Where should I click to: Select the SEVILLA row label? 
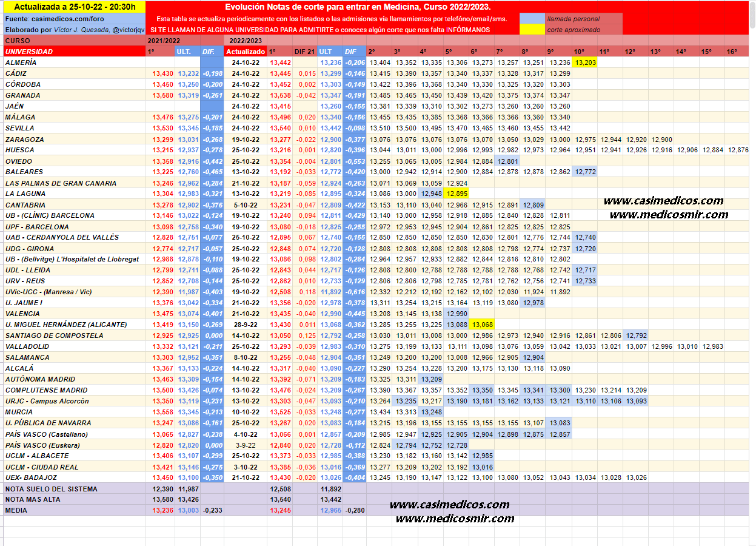[19, 128]
